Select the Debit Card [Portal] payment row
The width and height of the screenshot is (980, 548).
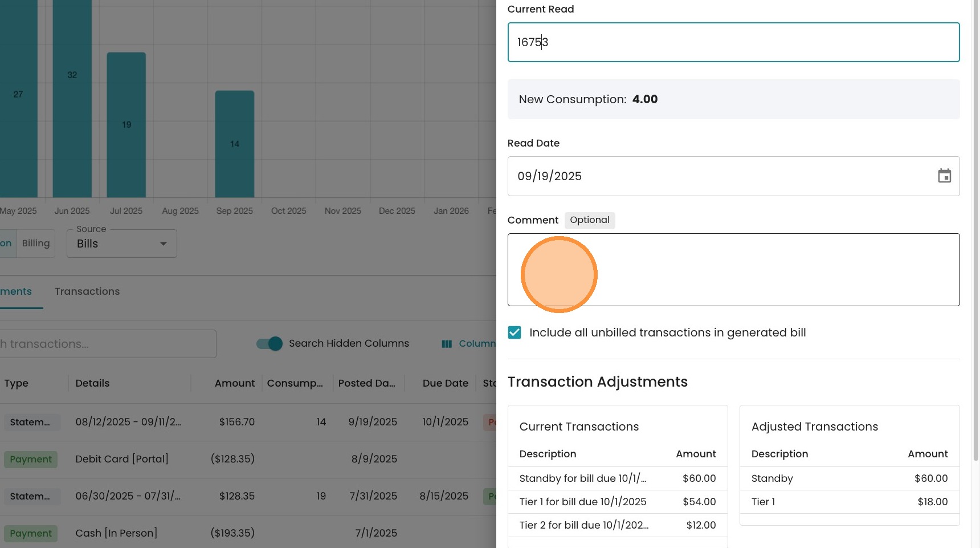(x=122, y=459)
